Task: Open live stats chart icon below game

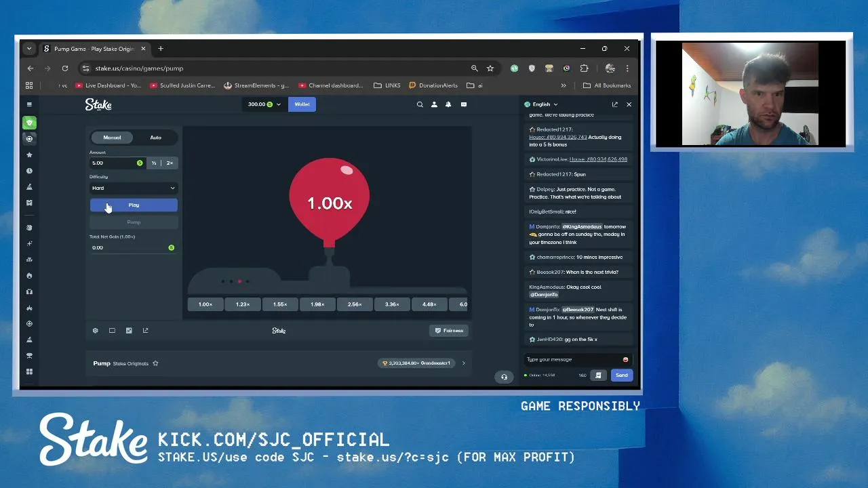Action: [x=129, y=331]
